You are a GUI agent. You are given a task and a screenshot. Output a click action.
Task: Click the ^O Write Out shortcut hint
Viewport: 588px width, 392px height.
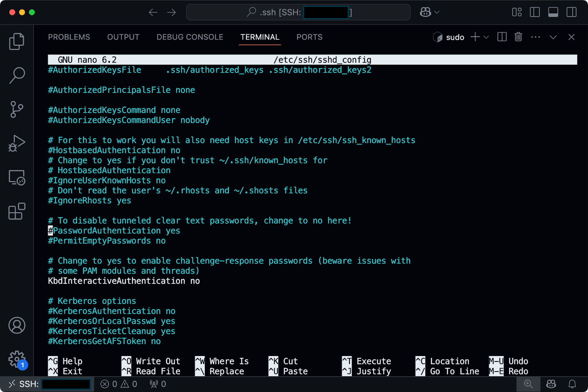(151, 361)
